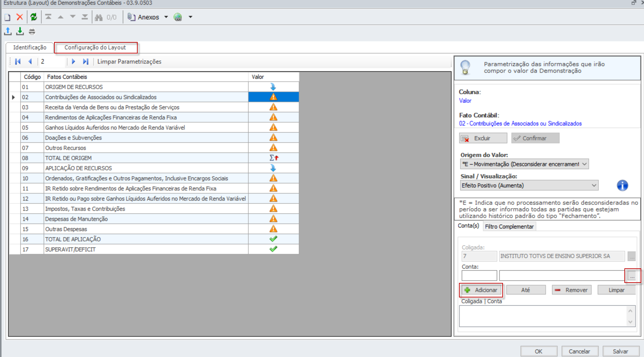Go to first record toolbar arrow
This screenshot has height=357, width=644.
[48, 17]
